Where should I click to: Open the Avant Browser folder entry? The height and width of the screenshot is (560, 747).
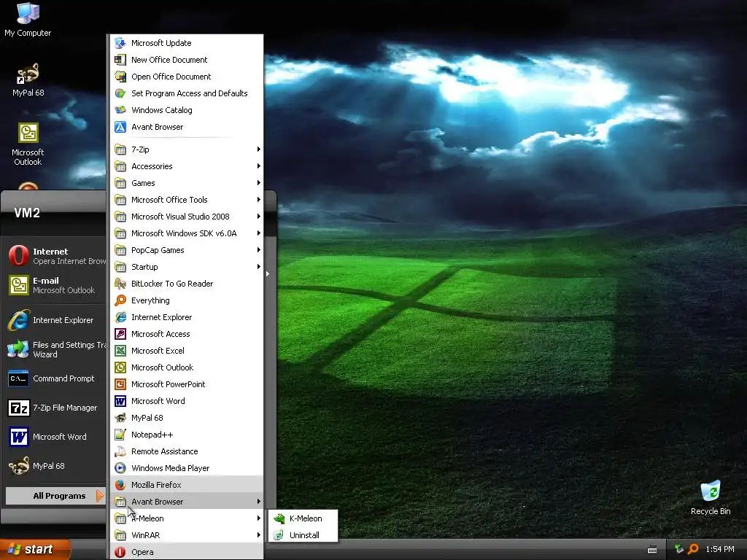[186, 502]
